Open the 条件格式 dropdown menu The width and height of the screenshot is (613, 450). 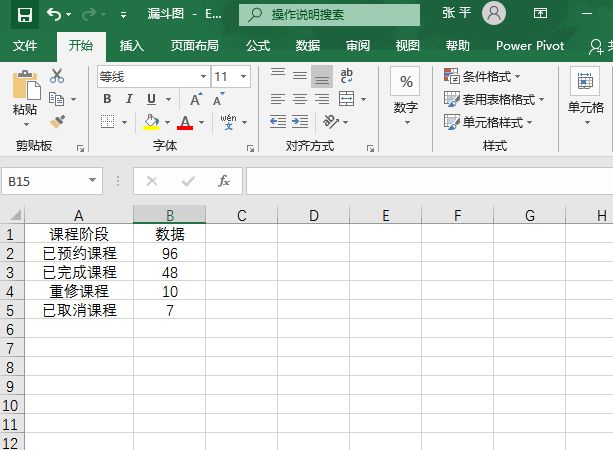click(493, 76)
